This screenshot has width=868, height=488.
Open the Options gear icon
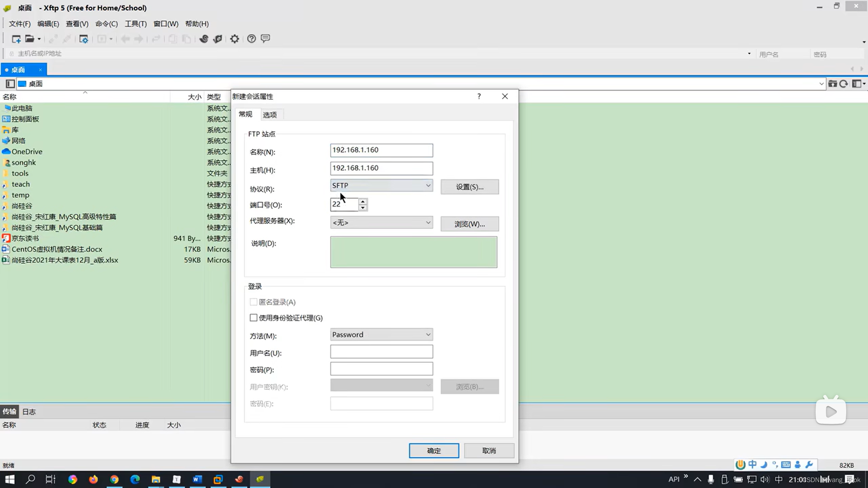(x=234, y=39)
